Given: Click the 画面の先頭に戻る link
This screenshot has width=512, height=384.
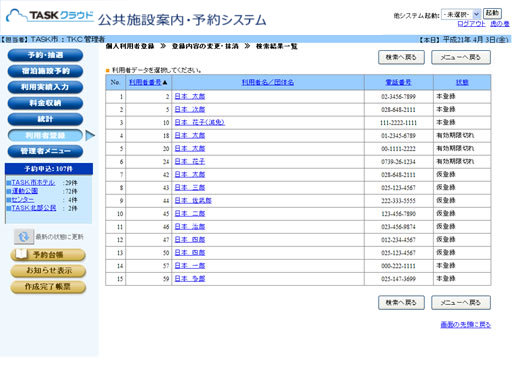Looking at the screenshot, I should [x=466, y=325].
